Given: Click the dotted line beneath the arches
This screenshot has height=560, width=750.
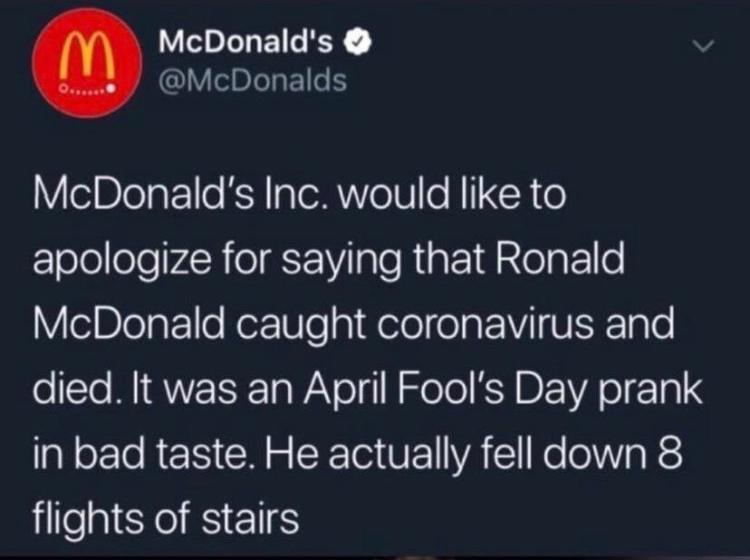Looking at the screenshot, I should click(x=87, y=89).
